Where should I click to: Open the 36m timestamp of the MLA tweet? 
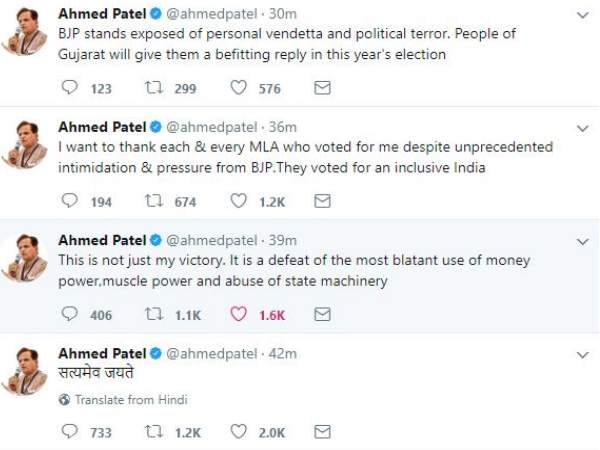tap(283, 127)
